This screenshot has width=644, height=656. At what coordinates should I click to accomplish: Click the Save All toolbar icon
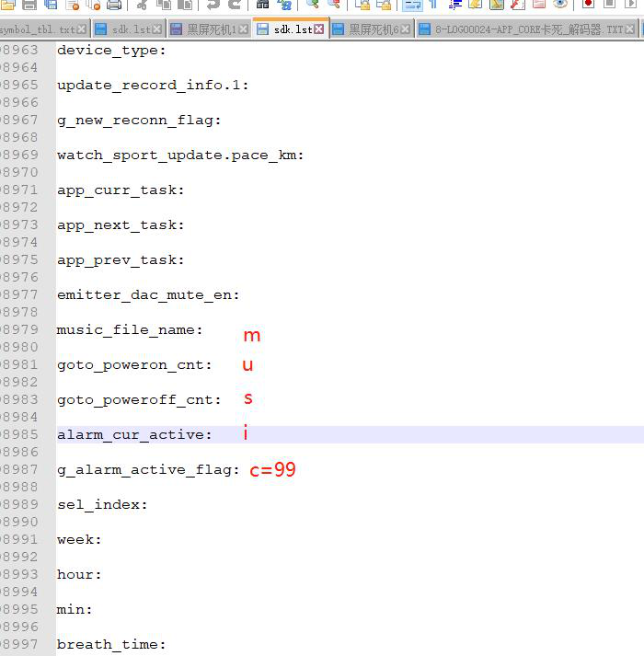click(x=51, y=5)
